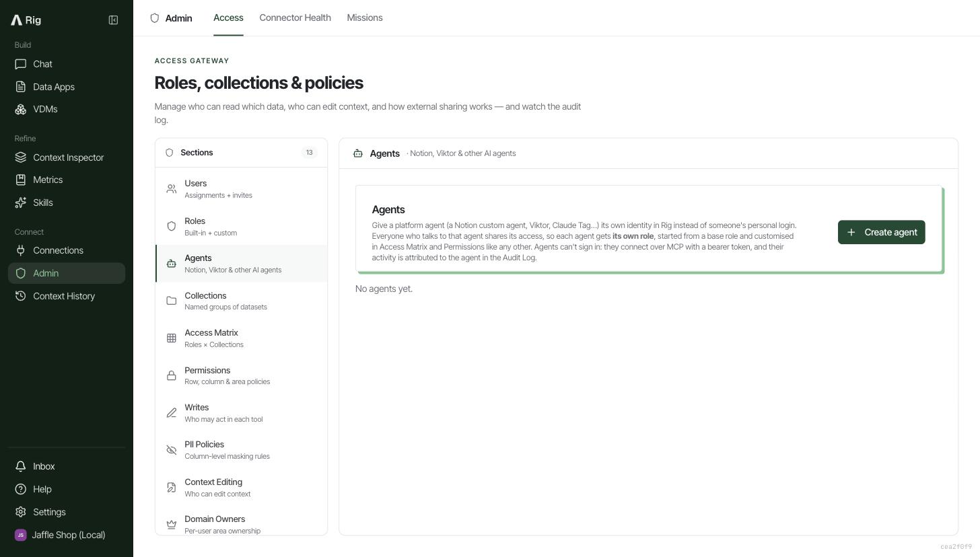This screenshot has width=980, height=557.
Task: Click the Data Apps document icon
Action: (x=21, y=87)
